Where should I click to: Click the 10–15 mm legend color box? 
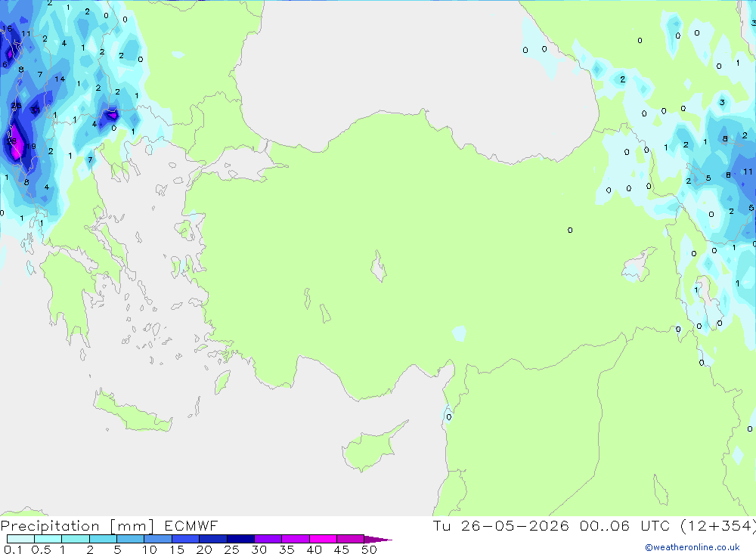[x=158, y=539]
